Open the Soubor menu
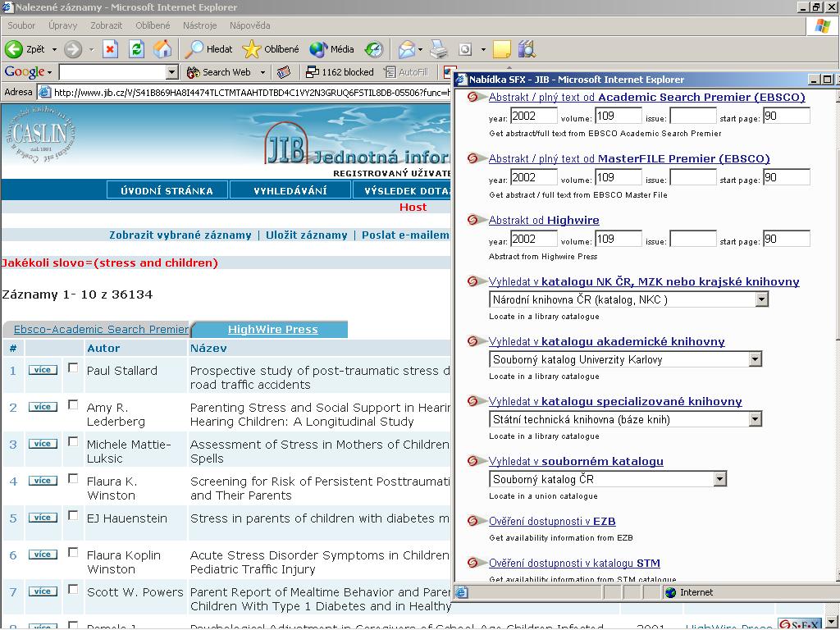 [x=21, y=25]
